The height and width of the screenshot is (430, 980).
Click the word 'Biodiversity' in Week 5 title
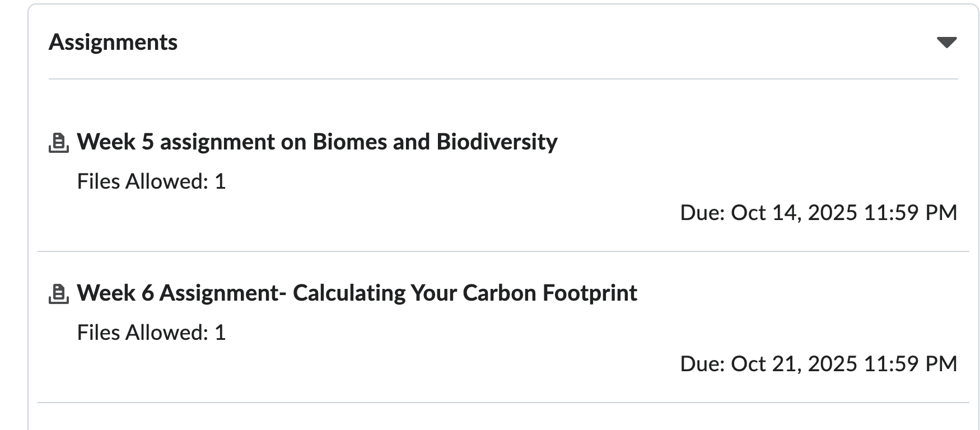coord(497,142)
